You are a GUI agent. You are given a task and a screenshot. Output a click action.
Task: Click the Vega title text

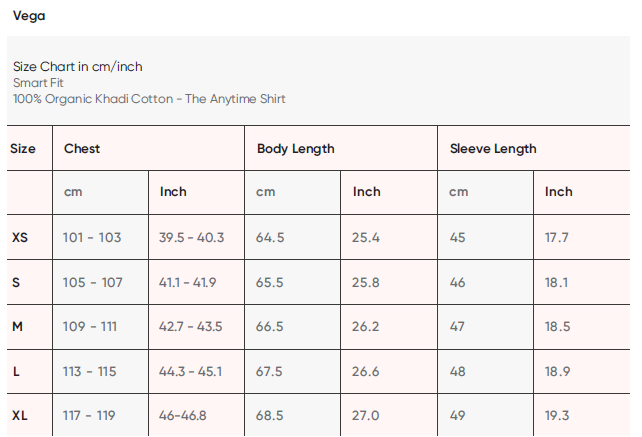[29, 16]
